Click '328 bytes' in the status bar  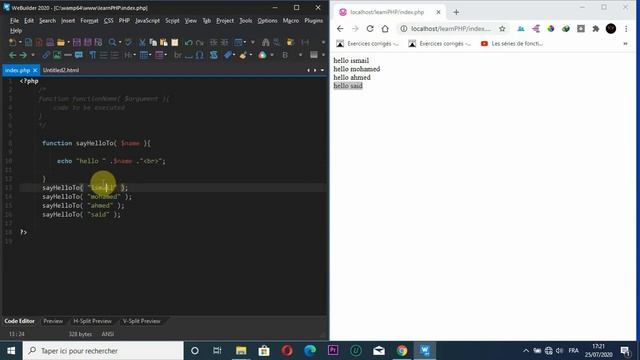[80, 334]
